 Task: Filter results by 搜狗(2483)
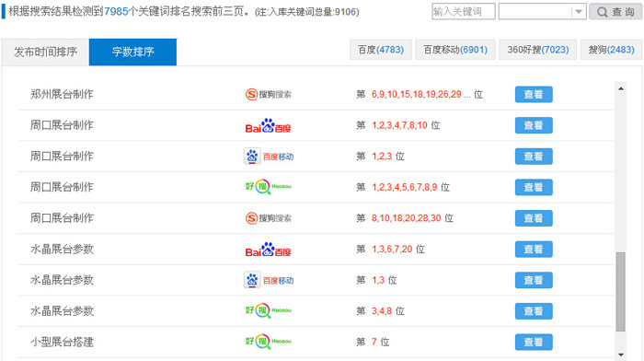(x=611, y=50)
